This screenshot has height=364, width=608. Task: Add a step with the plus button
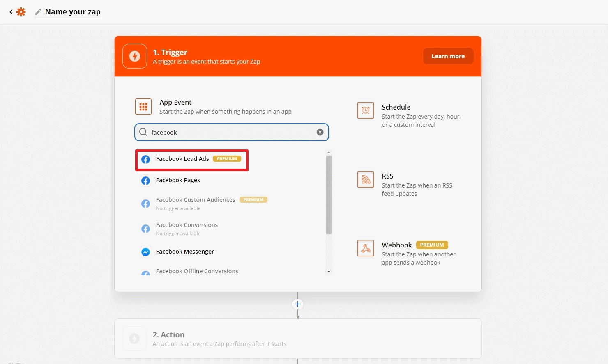[298, 304]
